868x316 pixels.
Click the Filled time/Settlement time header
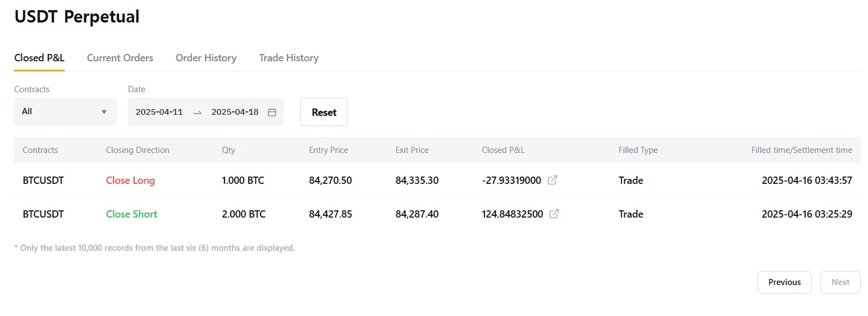click(801, 150)
